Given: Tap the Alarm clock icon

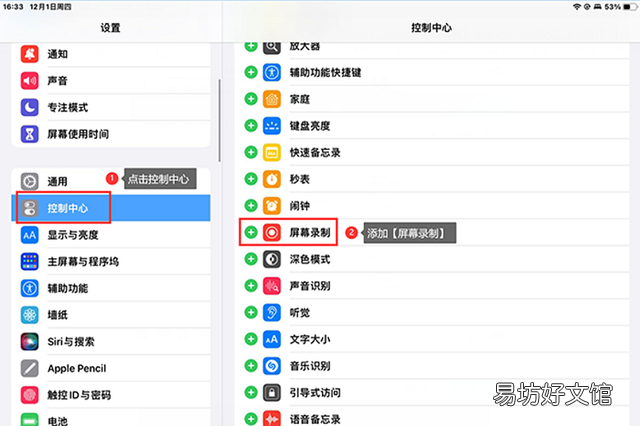Looking at the screenshot, I should pos(272,206).
